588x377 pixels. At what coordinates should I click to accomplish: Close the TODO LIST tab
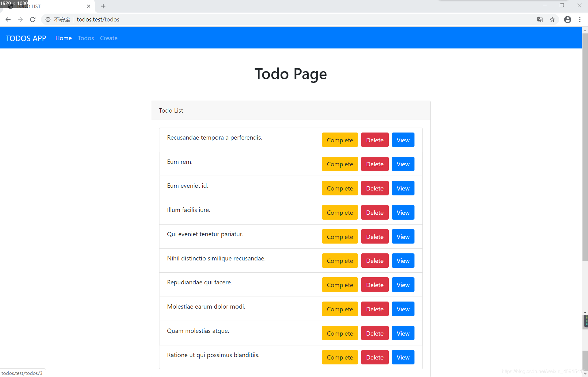click(x=89, y=6)
